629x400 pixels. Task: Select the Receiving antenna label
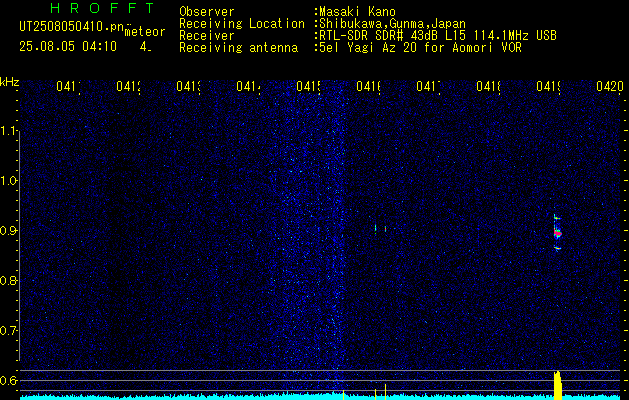238,48
